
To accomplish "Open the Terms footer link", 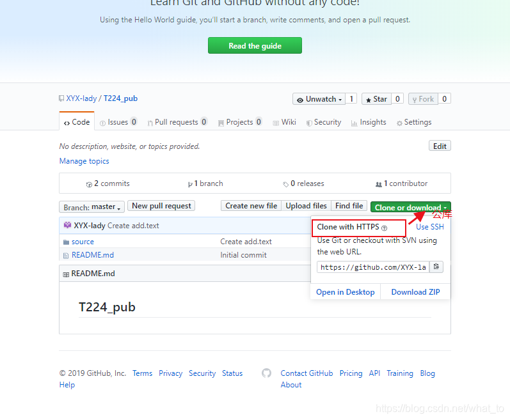I will pyautogui.click(x=142, y=373).
